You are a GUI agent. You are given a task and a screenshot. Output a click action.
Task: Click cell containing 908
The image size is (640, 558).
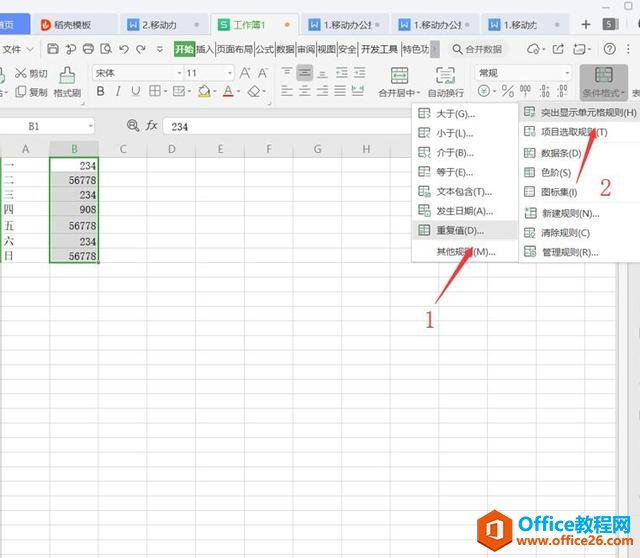point(74,210)
